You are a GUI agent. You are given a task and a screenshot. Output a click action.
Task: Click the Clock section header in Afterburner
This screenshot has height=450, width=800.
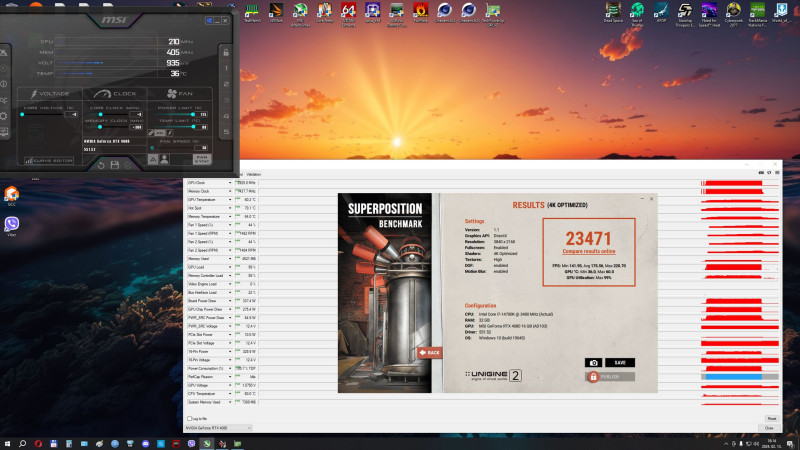tap(115, 94)
